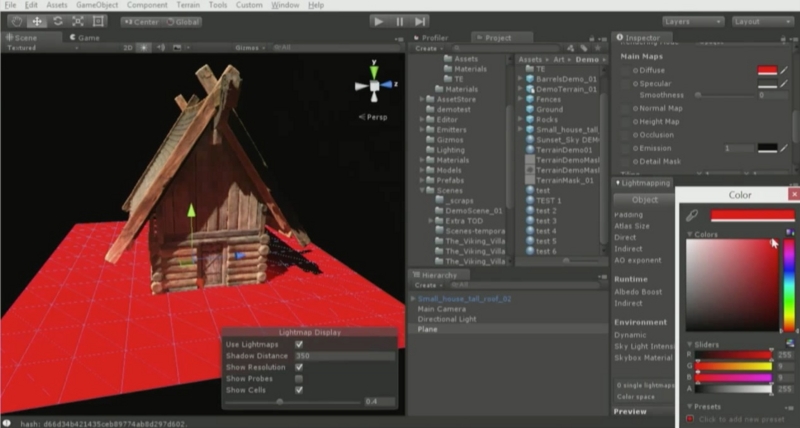Open the Gizmos dropdown
Viewport: 800px width, 428px height.
tap(250, 47)
